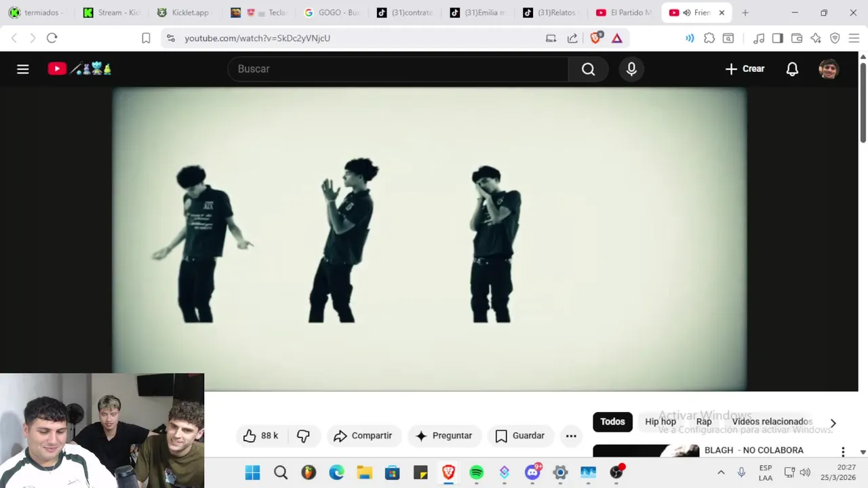Open the Preguntar AI button

443,436
